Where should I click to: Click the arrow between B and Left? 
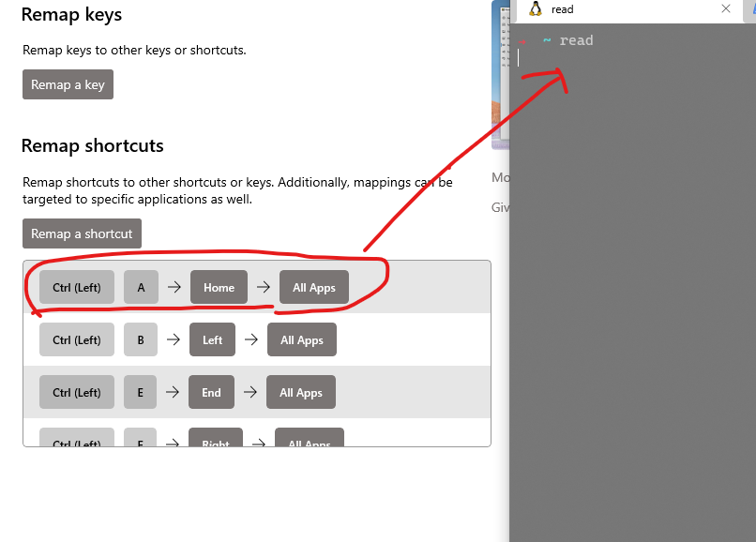tap(174, 340)
